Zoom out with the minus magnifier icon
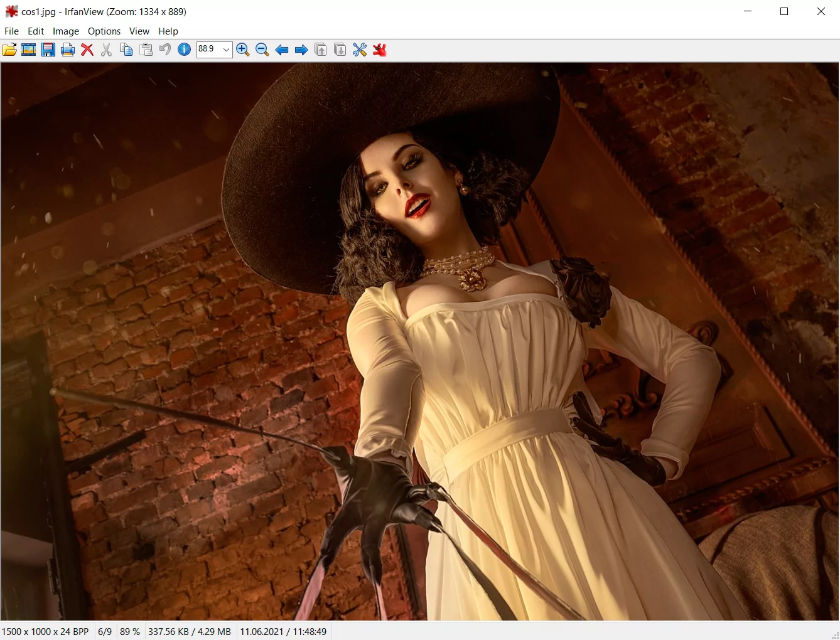Screen dimensions: 840x640 click(262, 50)
